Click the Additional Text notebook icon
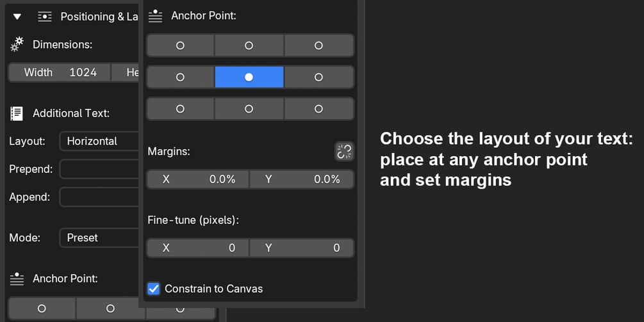The width and height of the screenshot is (644, 322). tap(17, 113)
